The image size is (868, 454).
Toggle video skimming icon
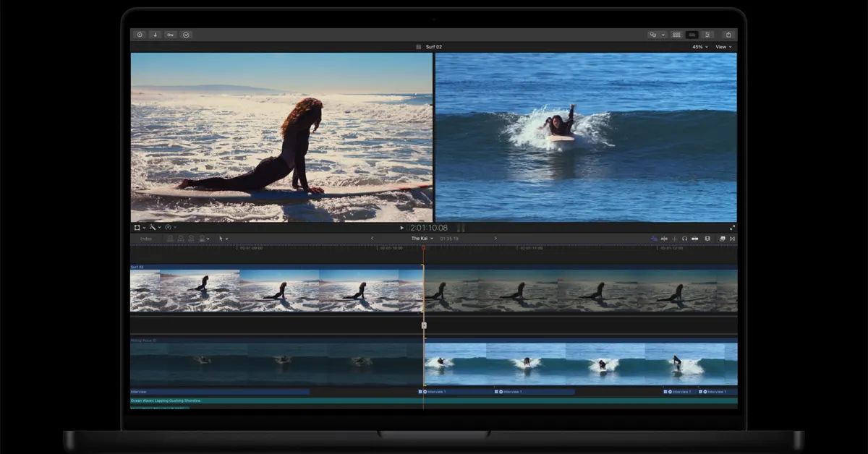664,239
